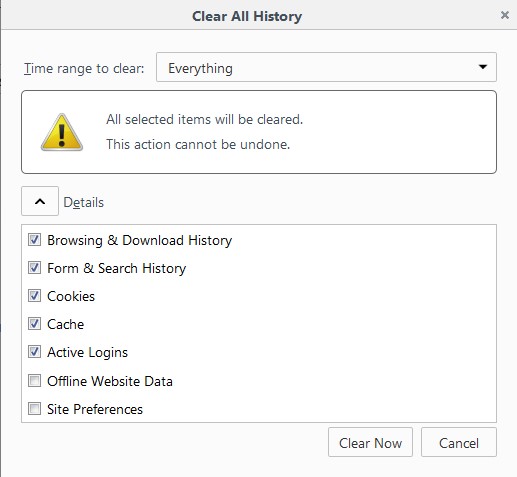The image size is (517, 477).
Task: Collapse the Details section chevron
Action: 40,201
